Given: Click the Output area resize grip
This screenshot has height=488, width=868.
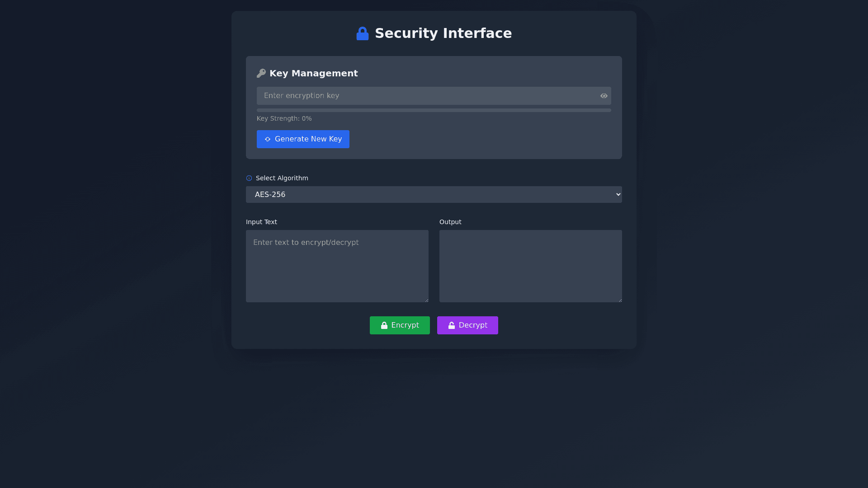Looking at the screenshot, I should point(620,300).
